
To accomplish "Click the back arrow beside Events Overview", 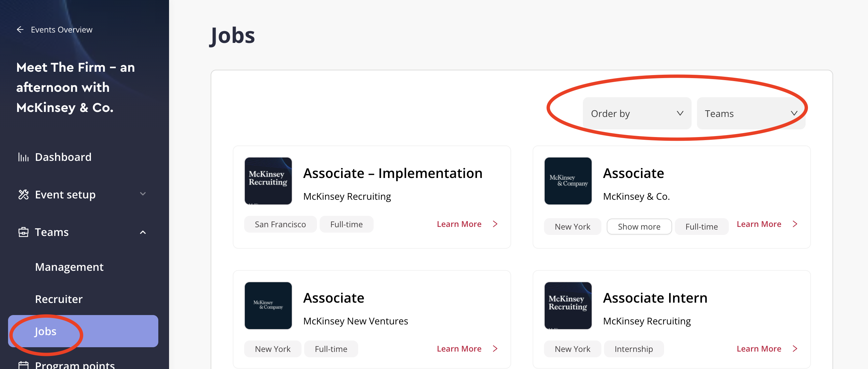I will pyautogui.click(x=20, y=29).
